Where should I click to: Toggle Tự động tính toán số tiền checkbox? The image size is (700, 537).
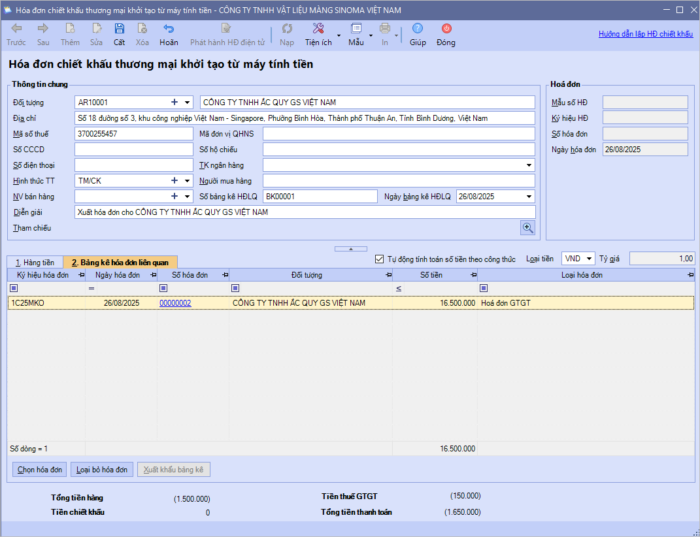pyautogui.click(x=379, y=258)
